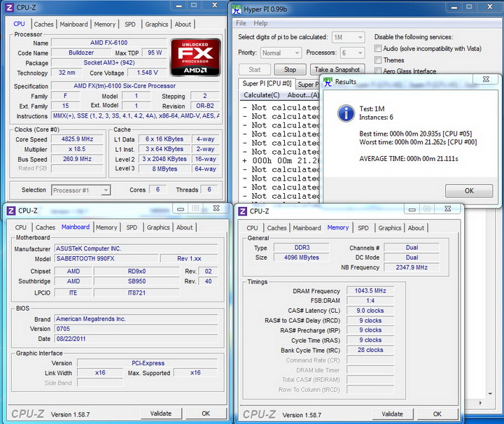Click the AMD FX Unlocked processor logo
The height and width of the screenshot is (424, 504).
195,57
